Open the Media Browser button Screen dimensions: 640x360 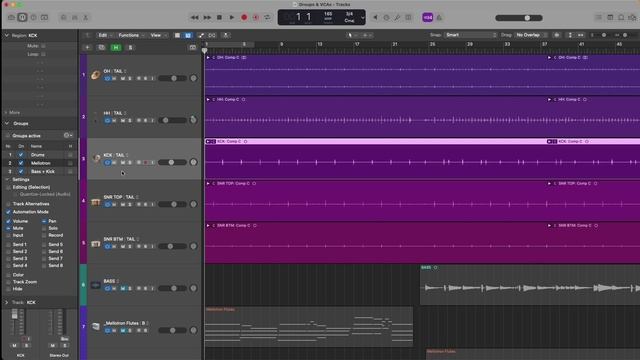tap(632, 18)
